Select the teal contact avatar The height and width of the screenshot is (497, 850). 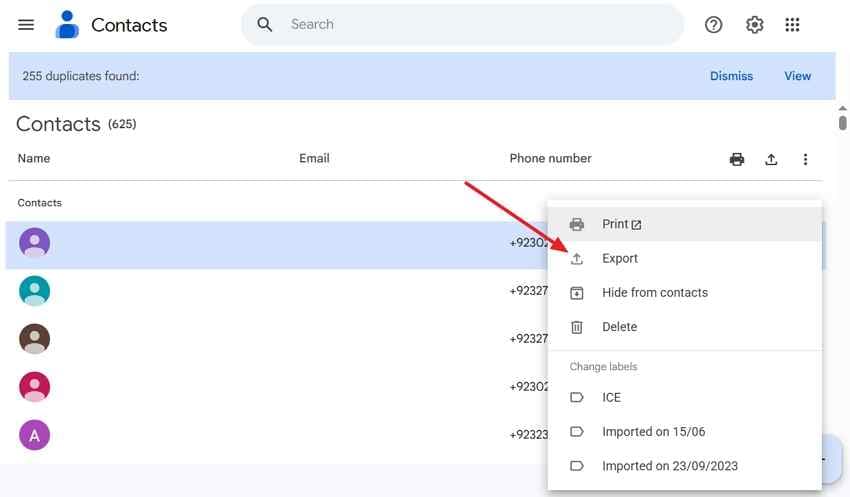click(x=35, y=291)
